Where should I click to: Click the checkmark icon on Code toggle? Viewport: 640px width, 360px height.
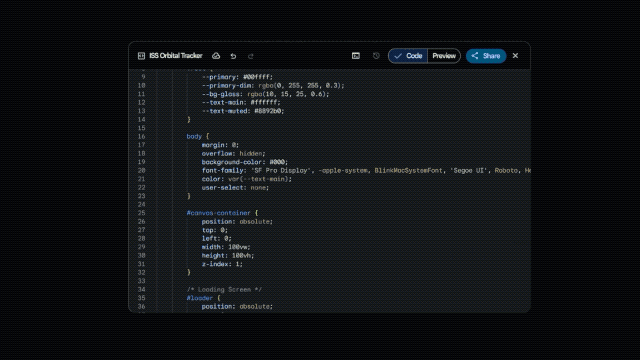pos(398,56)
